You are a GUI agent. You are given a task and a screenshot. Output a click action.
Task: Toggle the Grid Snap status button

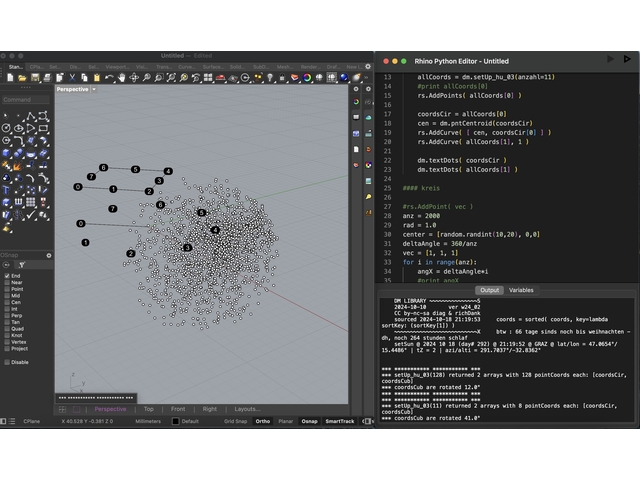point(236,421)
